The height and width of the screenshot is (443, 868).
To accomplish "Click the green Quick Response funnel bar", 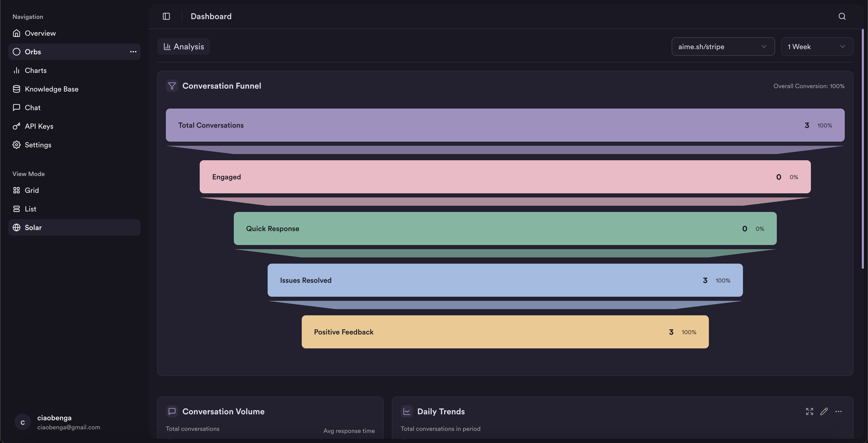I will tap(505, 228).
